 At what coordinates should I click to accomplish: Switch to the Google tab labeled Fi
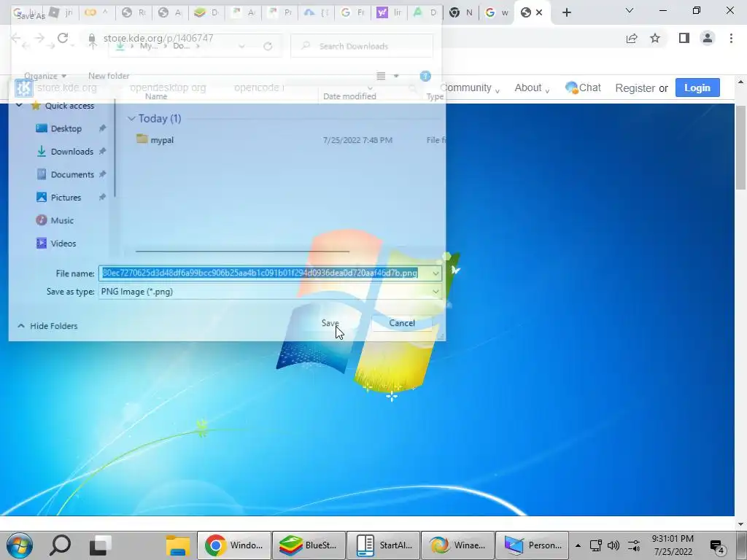pos(352,13)
